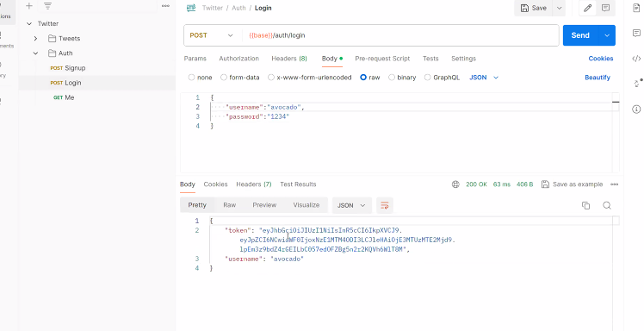Collapse the Auth folder chevron

36,53
